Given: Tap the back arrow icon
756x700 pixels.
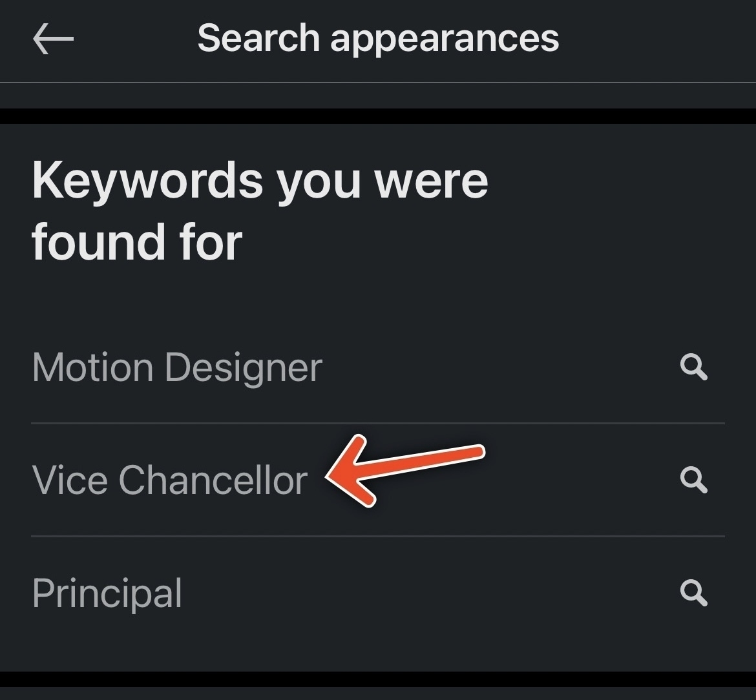Looking at the screenshot, I should point(53,39).
